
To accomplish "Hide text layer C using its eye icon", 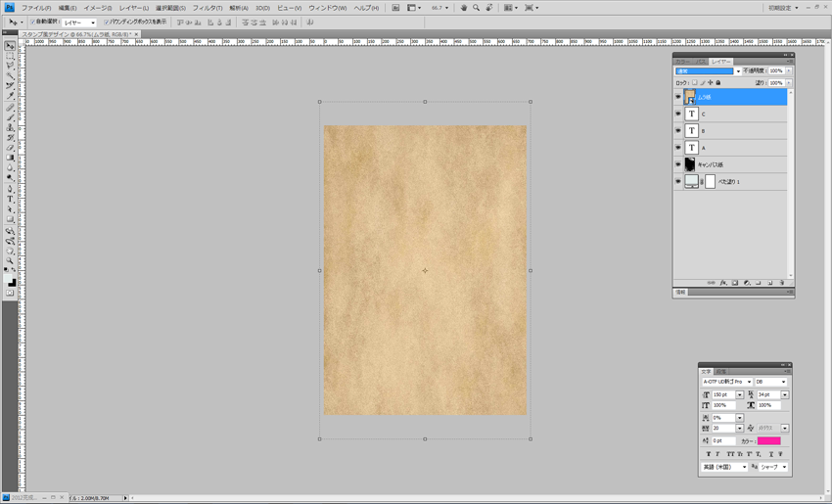I will pos(677,114).
